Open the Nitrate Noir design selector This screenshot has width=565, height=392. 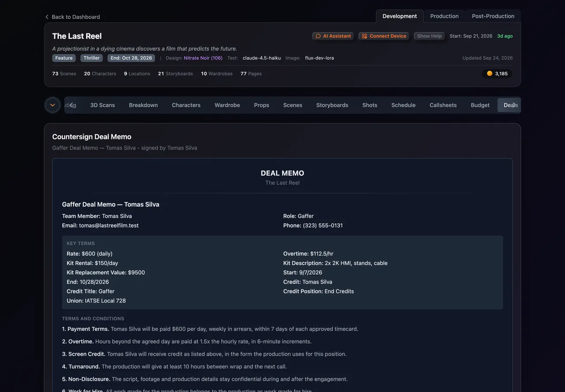click(203, 58)
